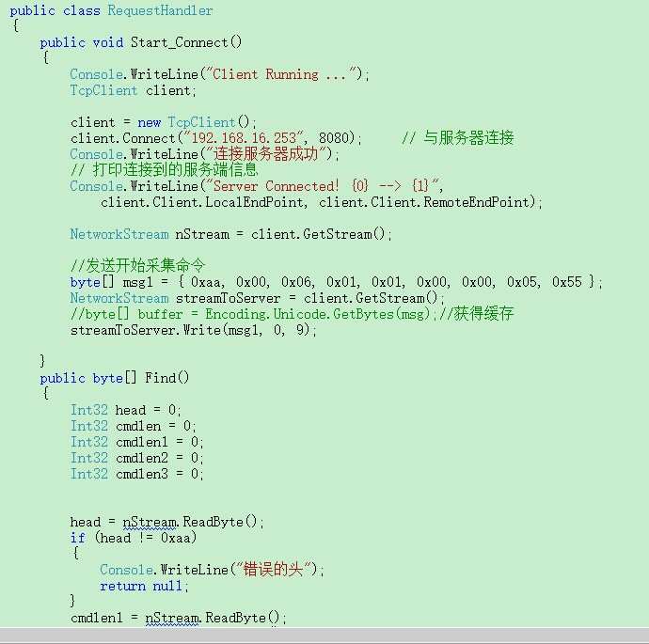This screenshot has width=649, height=644.
Task: Click client.Client.LocalEndPoint argument
Action: tap(202, 202)
